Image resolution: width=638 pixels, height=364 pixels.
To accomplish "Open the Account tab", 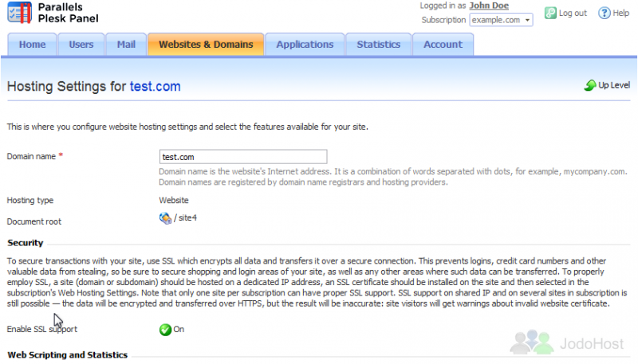I will point(443,45).
